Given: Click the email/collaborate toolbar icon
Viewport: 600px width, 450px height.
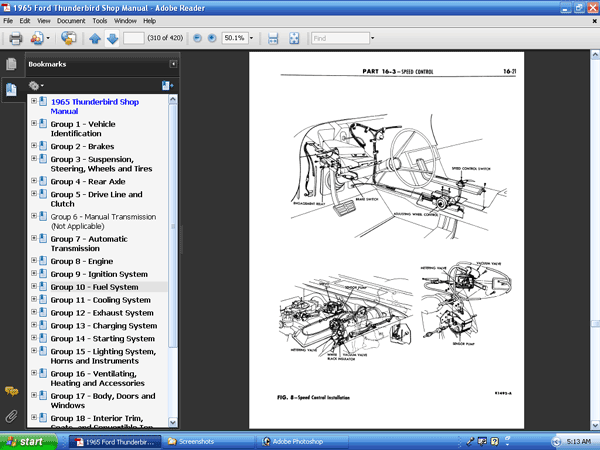Looking at the screenshot, I should [x=68, y=38].
